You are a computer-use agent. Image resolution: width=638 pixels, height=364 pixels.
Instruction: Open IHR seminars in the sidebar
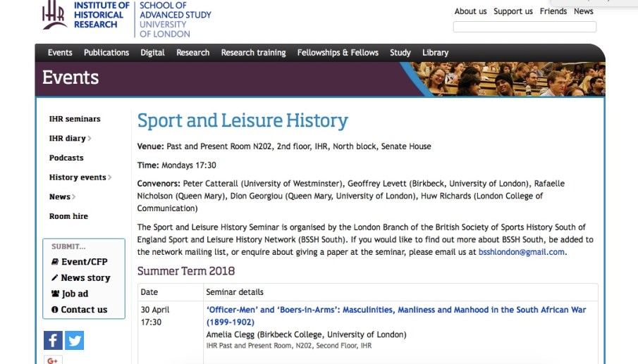[x=75, y=119]
